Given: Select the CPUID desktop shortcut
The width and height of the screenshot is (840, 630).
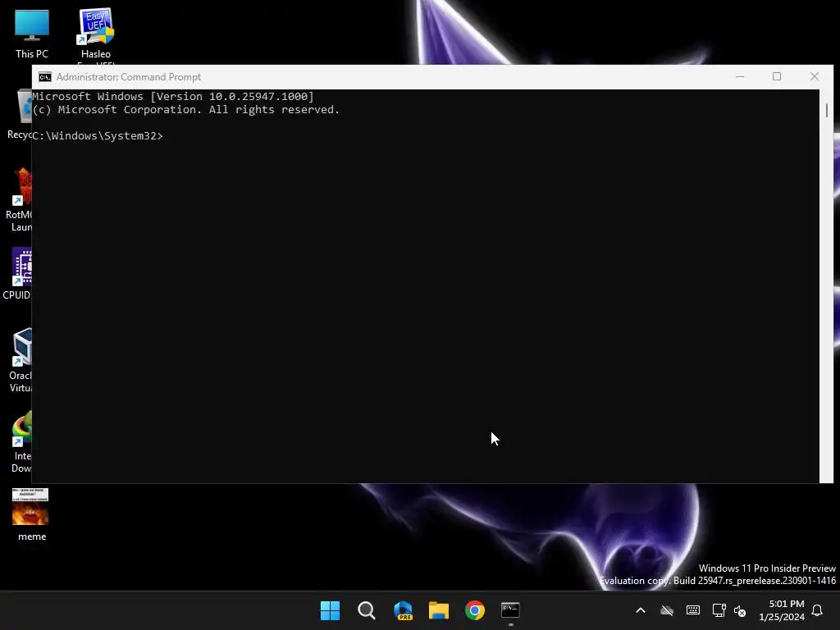Looking at the screenshot, I should point(18,273).
